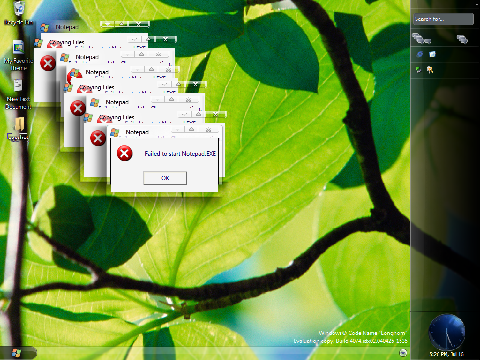The width and height of the screenshot is (480, 360).
Task: Click the red error icon beside Failed to start Notepad.EXE
Action: (x=124, y=153)
